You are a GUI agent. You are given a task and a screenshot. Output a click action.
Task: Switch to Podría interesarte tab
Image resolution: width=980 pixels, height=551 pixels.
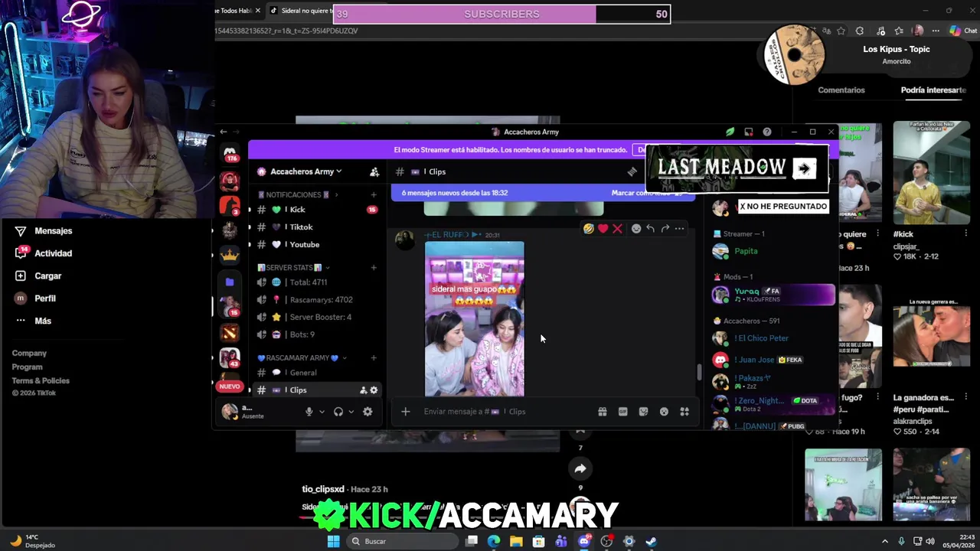pos(933,90)
